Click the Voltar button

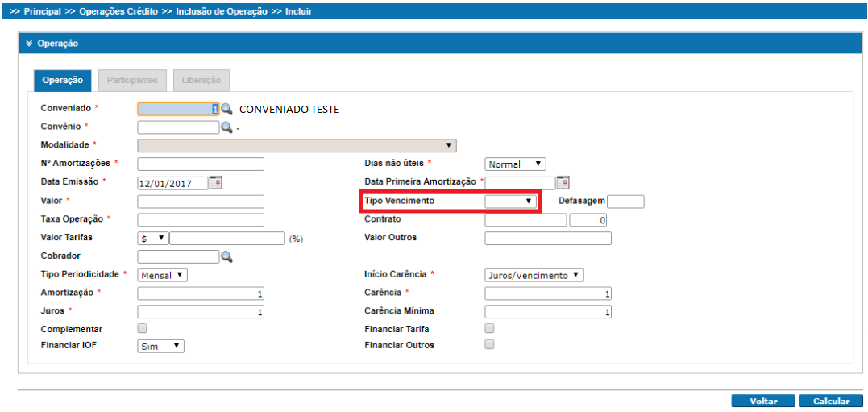762,402
